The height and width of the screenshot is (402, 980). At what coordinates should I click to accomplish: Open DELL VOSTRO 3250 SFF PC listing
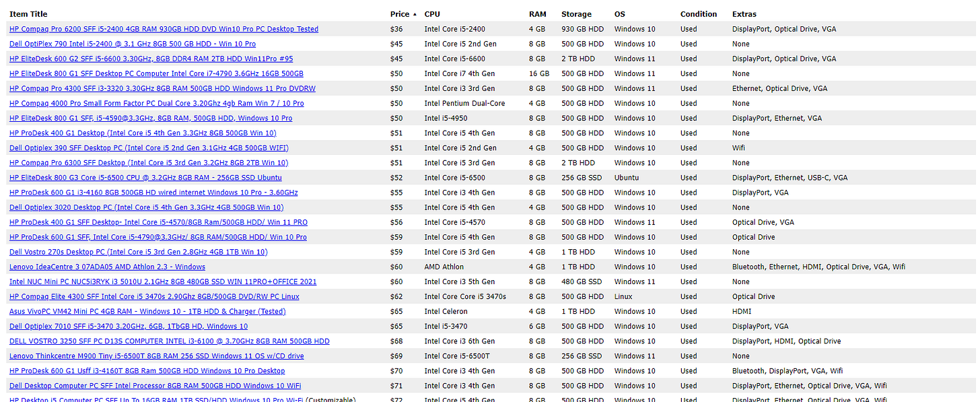pyautogui.click(x=170, y=341)
